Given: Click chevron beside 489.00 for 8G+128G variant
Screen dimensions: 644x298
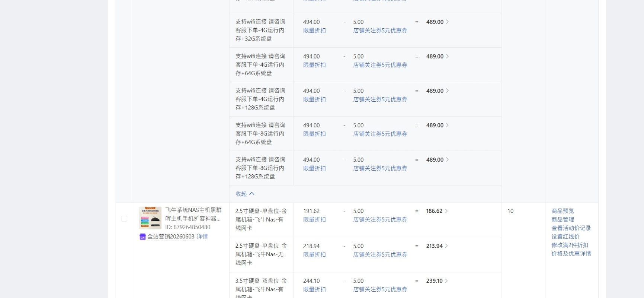Looking at the screenshot, I should tap(447, 159).
